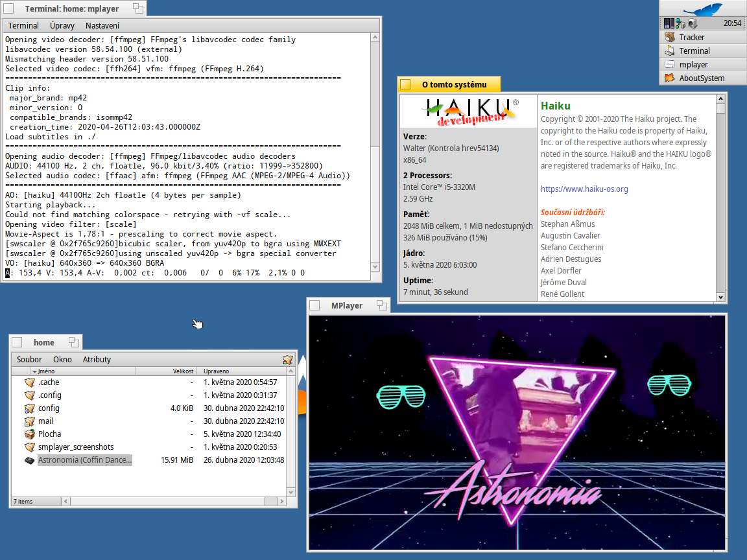This screenshot has height=560, width=747.
Task: Click the About window scrollbar thumb
Action: click(721, 109)
